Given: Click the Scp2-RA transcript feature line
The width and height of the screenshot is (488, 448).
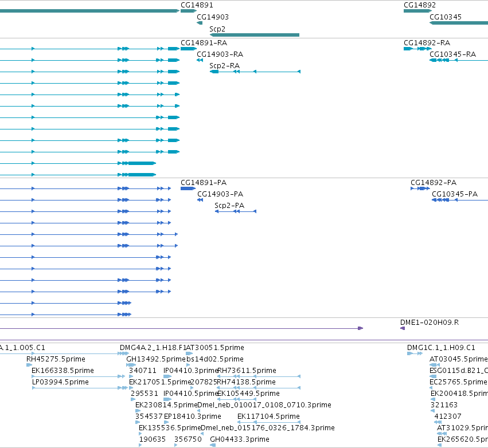Looking at the screenshot, I should coord(255,72).
